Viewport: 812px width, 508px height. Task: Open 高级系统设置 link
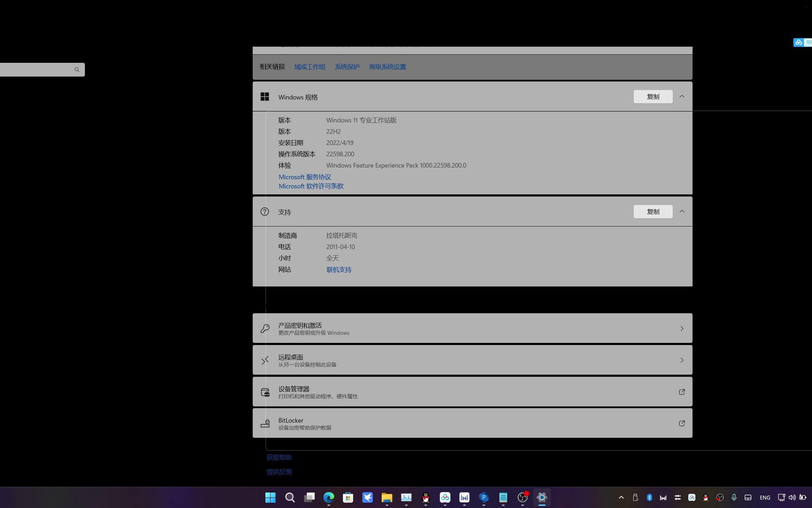pyautogui.click(x=387, y=67)
